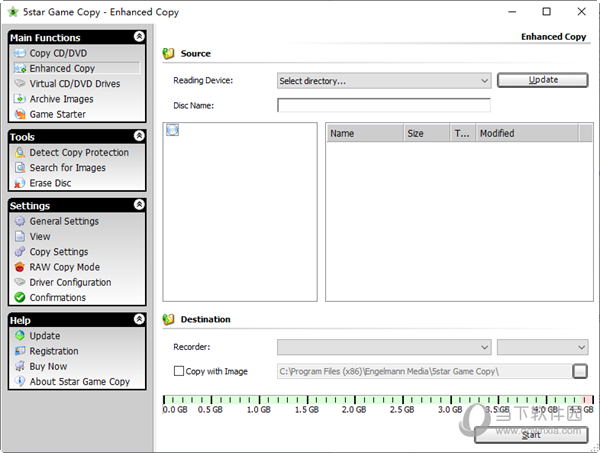The image size is (600, 453).
Task: Click the RAW Copy Mode icon
Action: click(20, 267)
